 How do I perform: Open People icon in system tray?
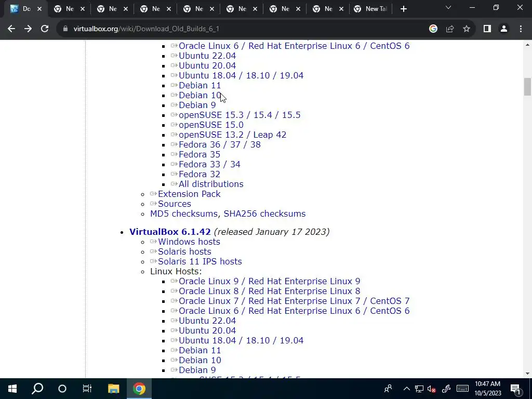coord(388,389)
